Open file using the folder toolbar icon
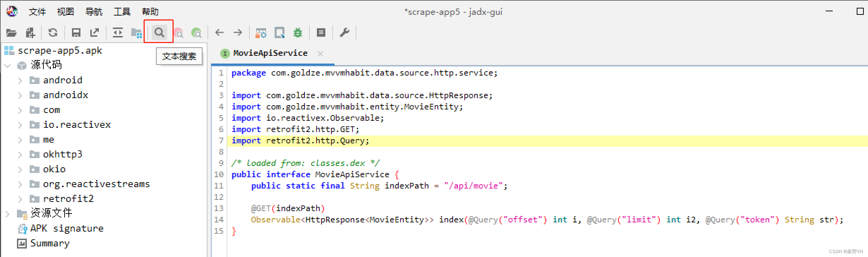Viewport: 868px width, 257px height. (11, 33)
